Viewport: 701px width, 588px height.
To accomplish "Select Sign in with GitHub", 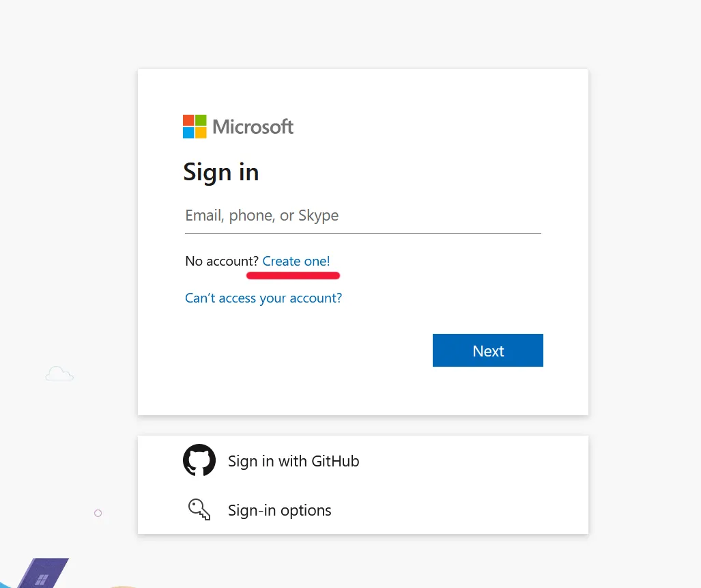I will click(293, 460).
